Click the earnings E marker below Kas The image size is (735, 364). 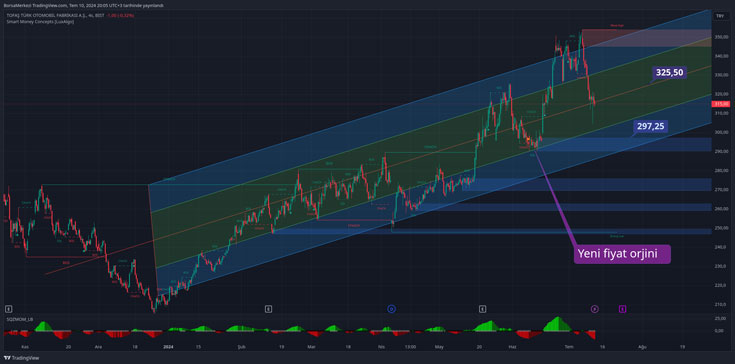(x=8, y=309)
